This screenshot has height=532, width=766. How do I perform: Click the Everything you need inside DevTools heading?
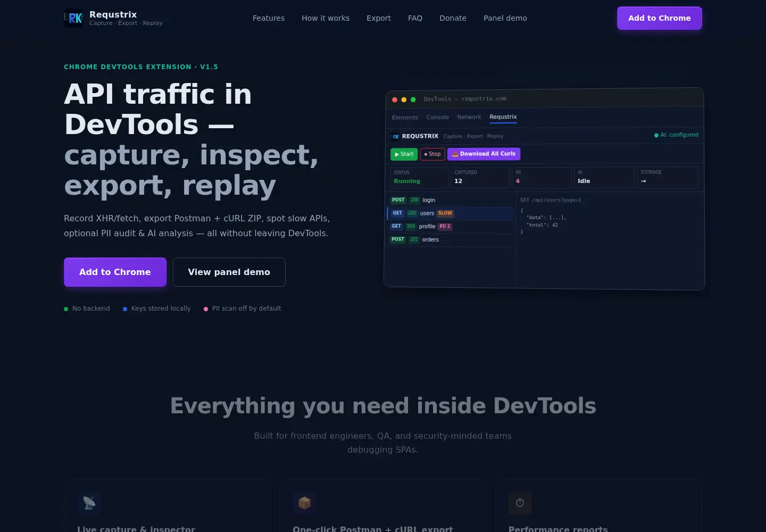pos(383,406)
